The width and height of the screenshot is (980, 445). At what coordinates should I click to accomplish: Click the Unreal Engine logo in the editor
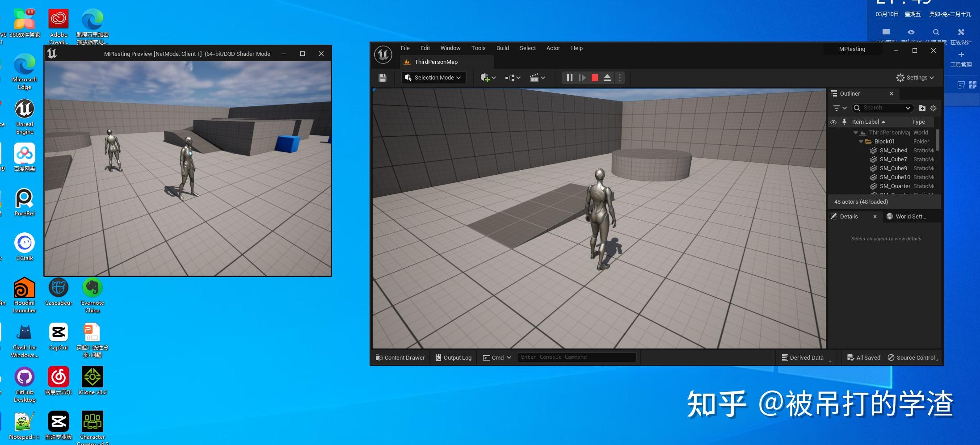pos(383,55)
